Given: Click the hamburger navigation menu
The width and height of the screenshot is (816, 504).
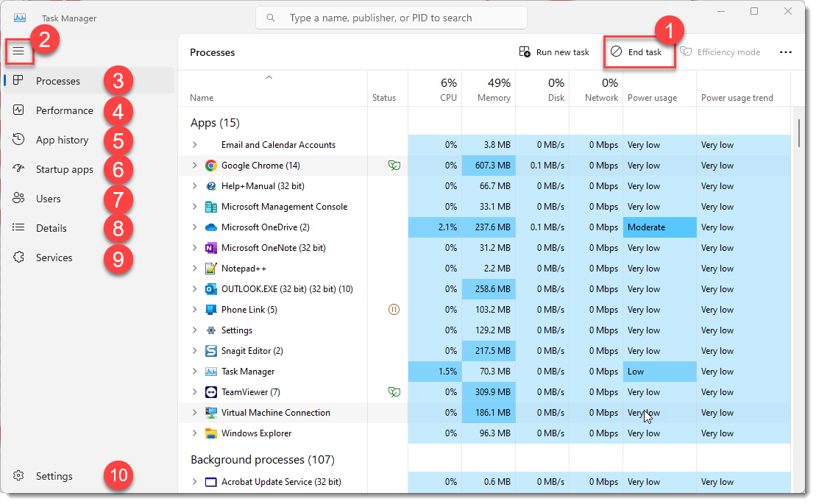Looking at the screenshot, I should point(19,52).
